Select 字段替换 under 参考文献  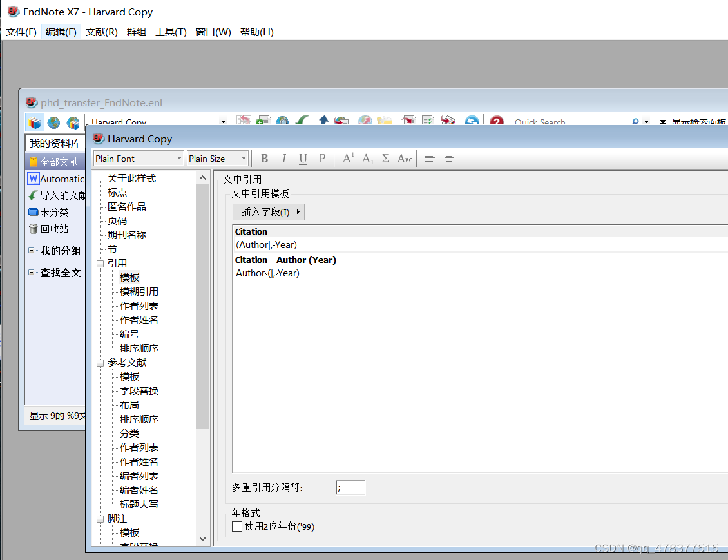(139, 391)
